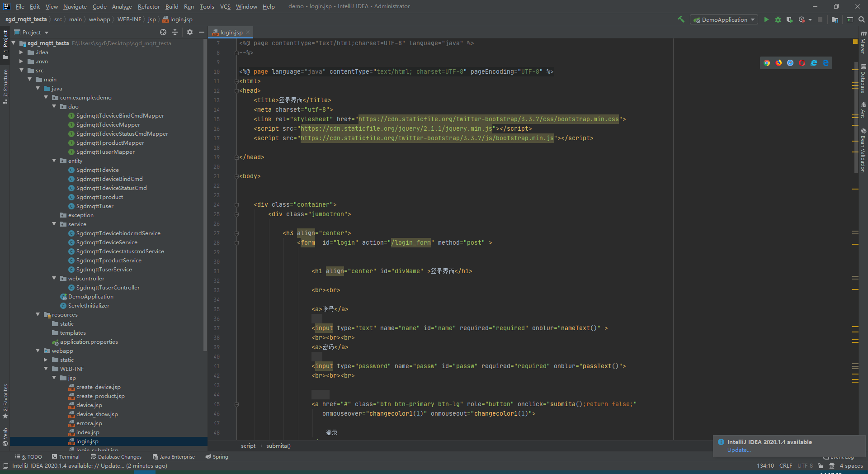Image resolution: width=868 pixels, height=474 pixels.
Task: Click the grey Stop square icon
Action: (820, 19)
